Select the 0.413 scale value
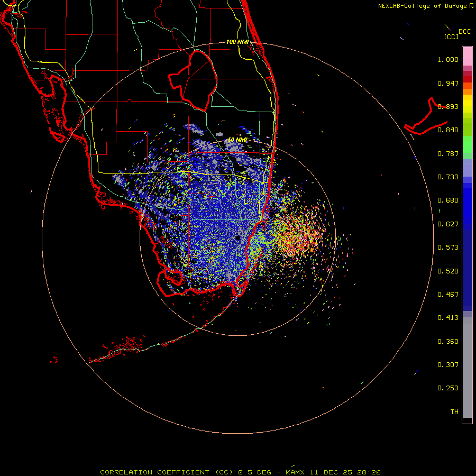The width and height of the screenshot is (476, 476). [x=448, y=318]
